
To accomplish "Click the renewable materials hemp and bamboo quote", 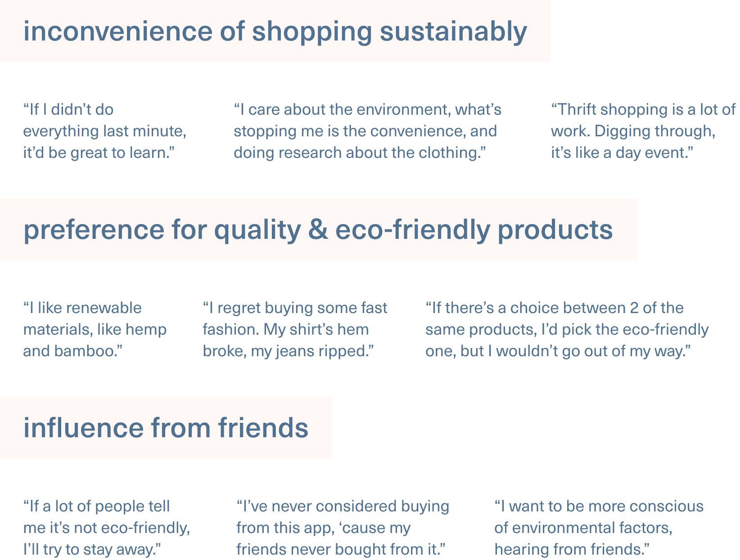I will coord(95,329).
